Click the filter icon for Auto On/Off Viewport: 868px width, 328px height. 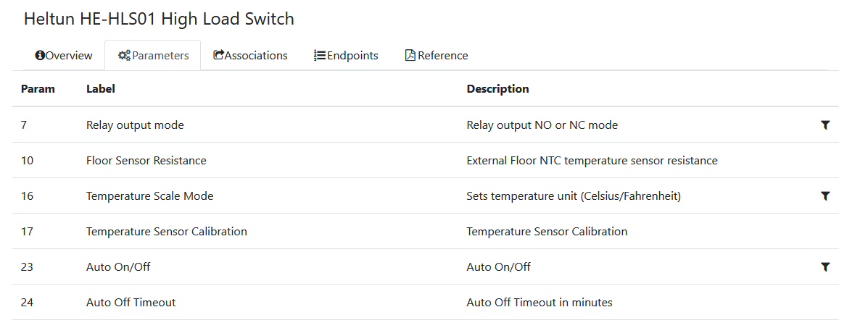point(824,267)
